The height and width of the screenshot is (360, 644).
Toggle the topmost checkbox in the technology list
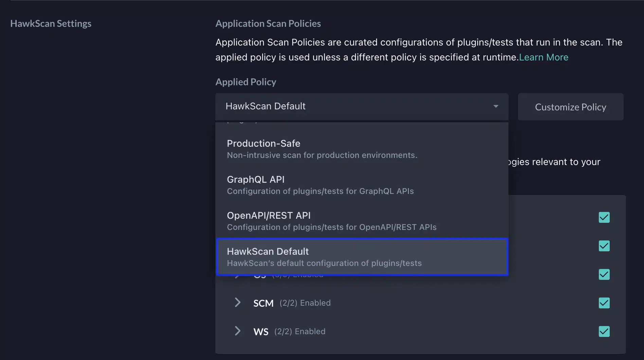(604, 217)
